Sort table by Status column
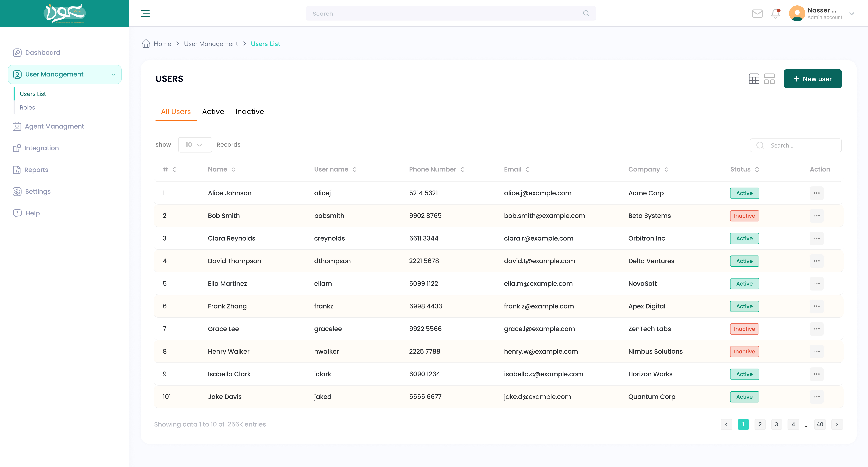The width and height of the screenshot is (868, 467). (x=757, y=170)
